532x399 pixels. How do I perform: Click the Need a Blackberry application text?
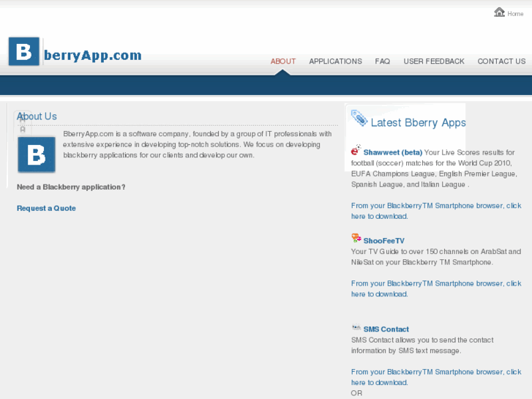[71, 187]
